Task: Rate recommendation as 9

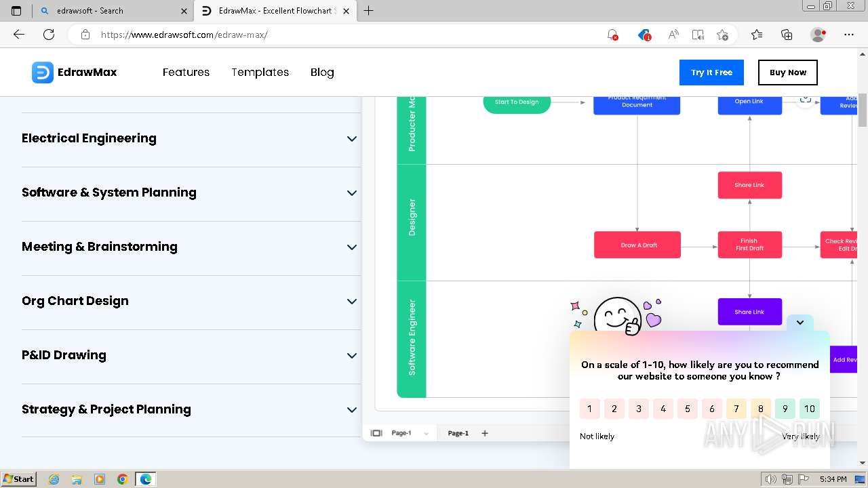Action: pyautogui.click(x=785, y=409)
